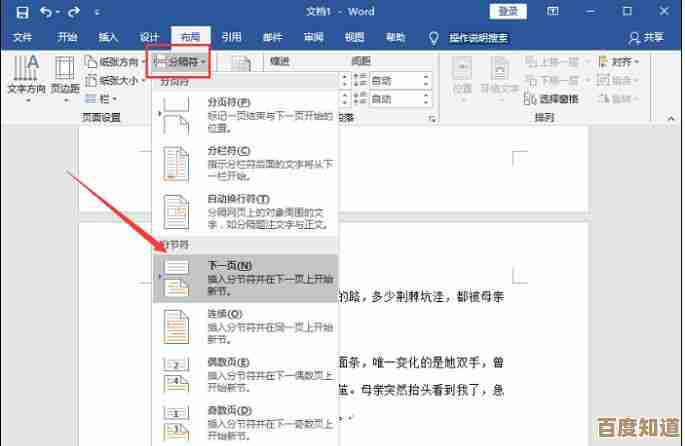Collapse the ribbon with the chevron
This screenshot has width=685, height=446.
(671, 118)
